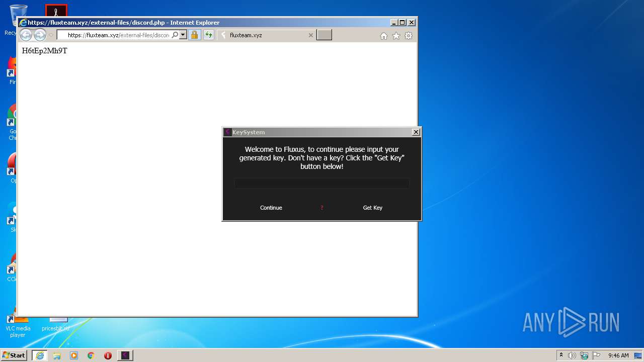The height and width of the screenshot is (362, 644).
Task: Minimize the Internet Explorer window
Action: [x=394, y=23]
